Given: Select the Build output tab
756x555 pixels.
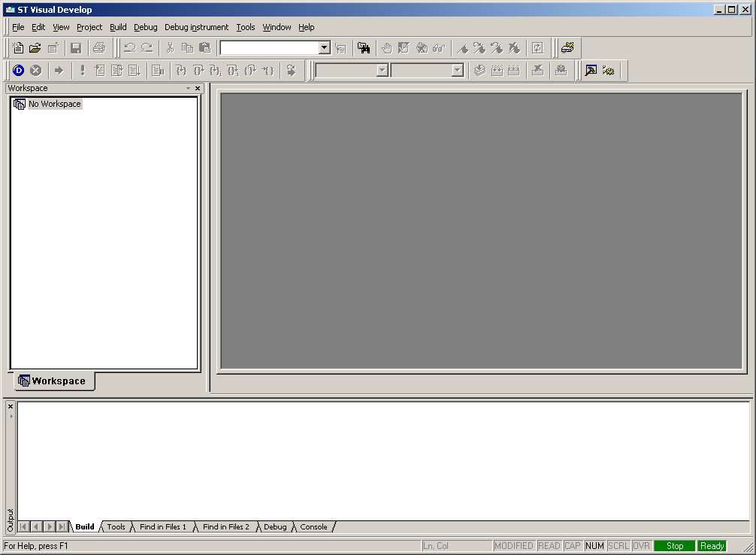Looking at the screenshot, I should (x=85, y=526).
